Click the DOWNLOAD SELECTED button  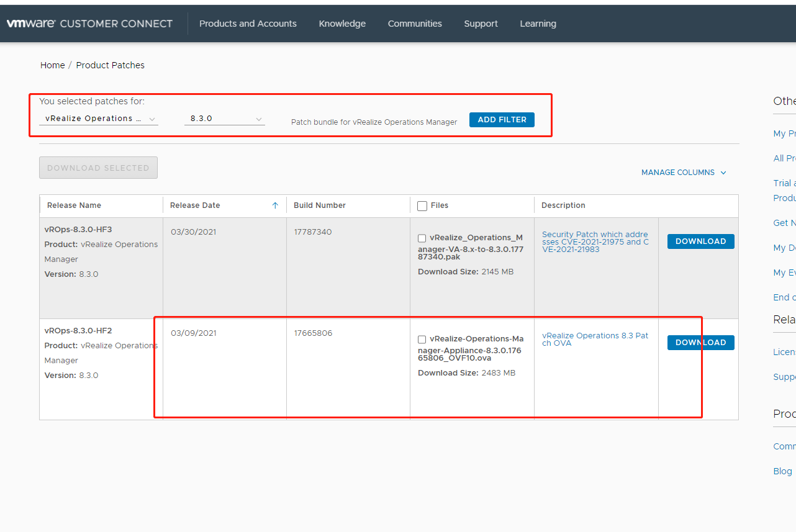[x=98, y=168]
